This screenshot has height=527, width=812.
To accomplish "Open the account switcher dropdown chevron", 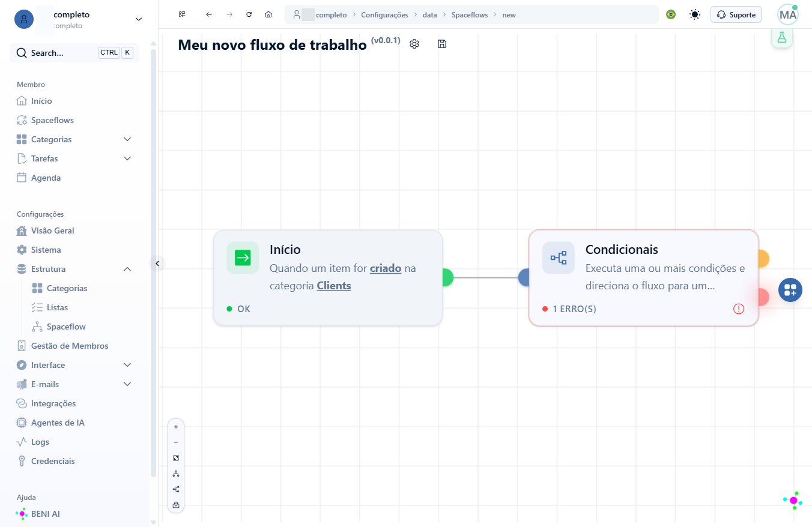I will tap(139, 19).
